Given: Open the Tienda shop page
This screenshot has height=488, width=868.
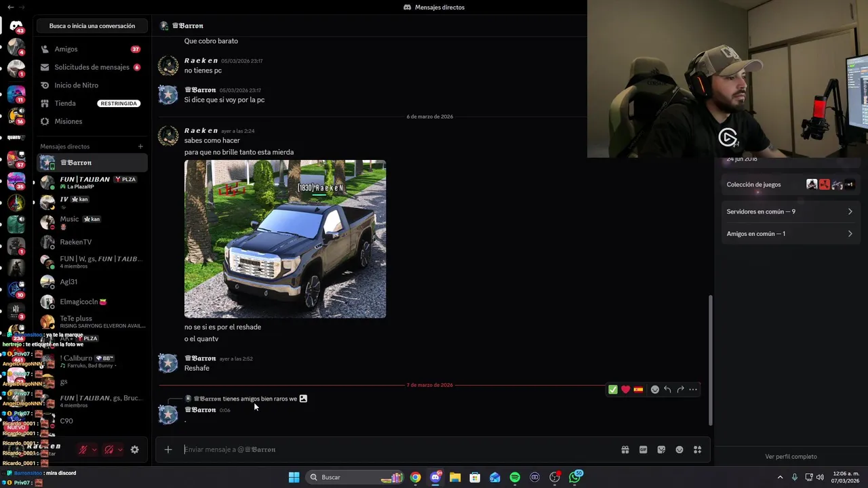Looking at the screenshot, I should click(92, 103).
